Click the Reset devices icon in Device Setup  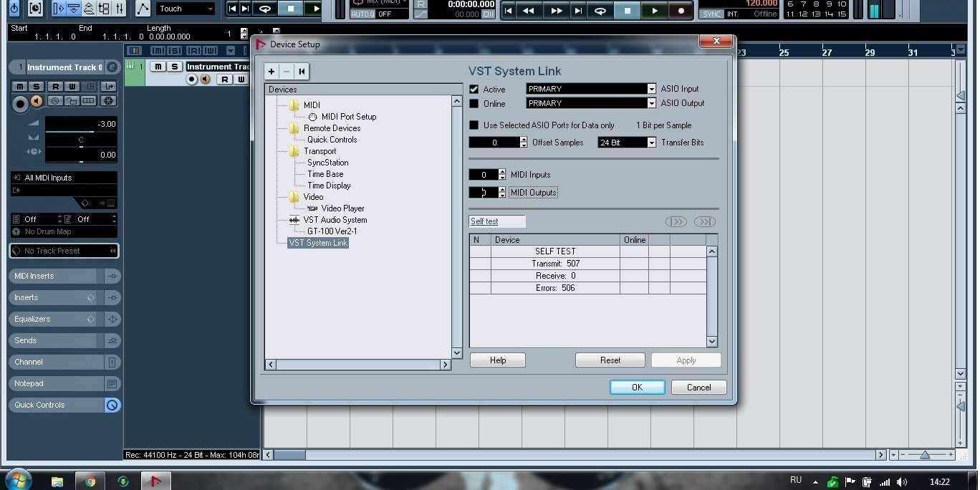point(302,72)
